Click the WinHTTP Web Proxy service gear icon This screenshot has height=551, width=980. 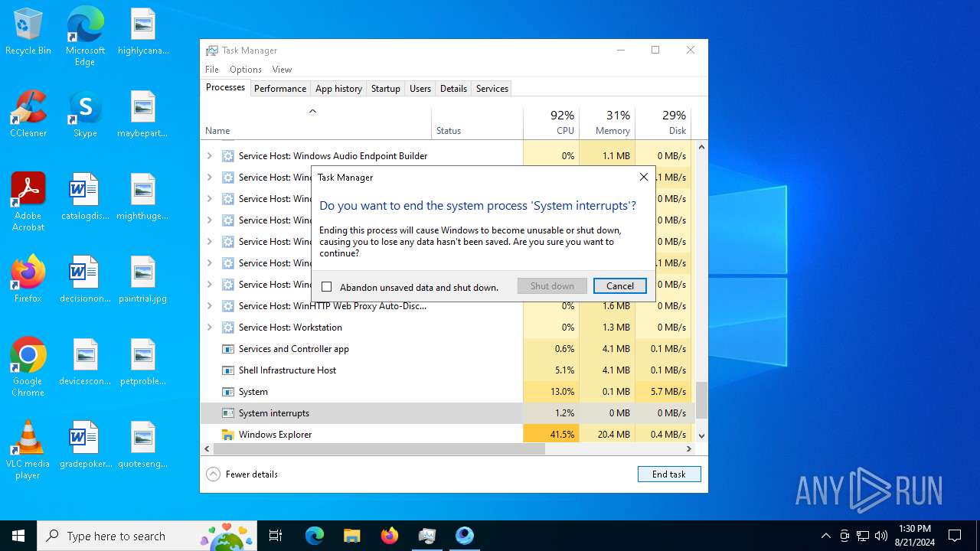(227, 306)
